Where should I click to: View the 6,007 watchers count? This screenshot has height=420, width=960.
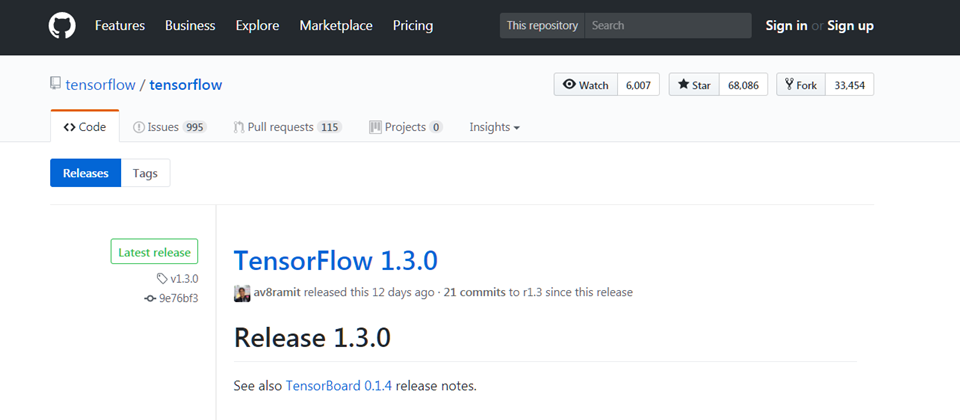[638, 85]
